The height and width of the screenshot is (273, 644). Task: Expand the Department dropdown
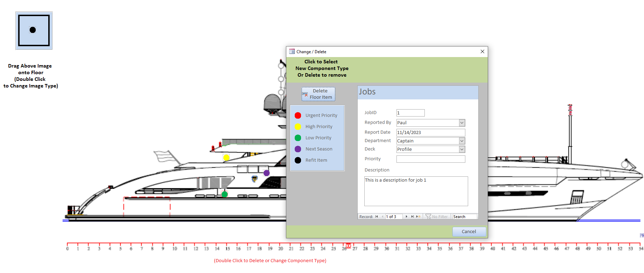(462, 141)
